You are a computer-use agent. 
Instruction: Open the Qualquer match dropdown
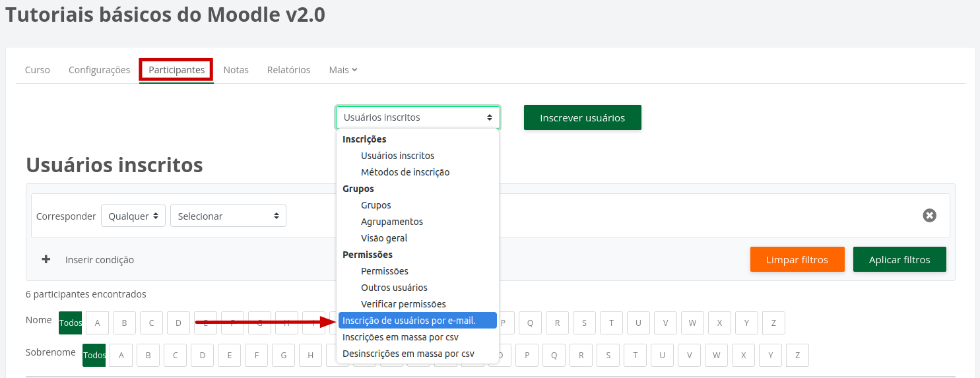coord(133,216)
